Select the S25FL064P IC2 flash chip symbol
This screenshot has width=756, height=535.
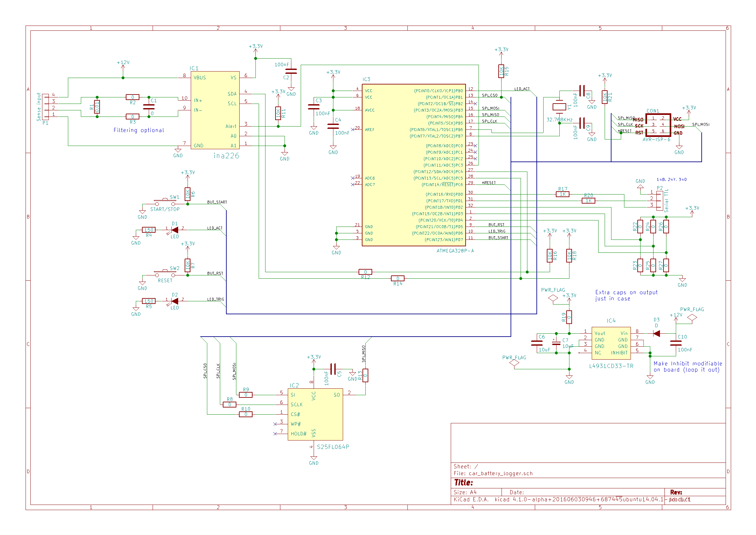click(315, 414)
